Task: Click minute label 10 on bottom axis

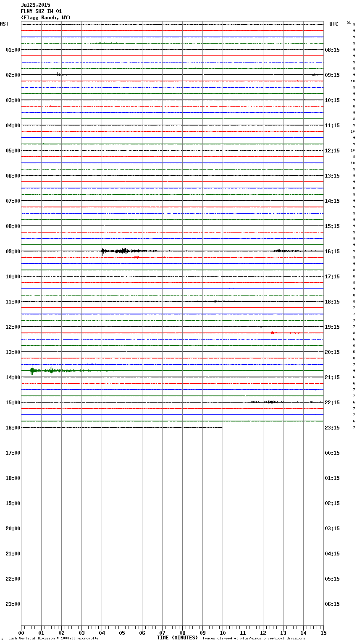Action: tap(223, 633)
